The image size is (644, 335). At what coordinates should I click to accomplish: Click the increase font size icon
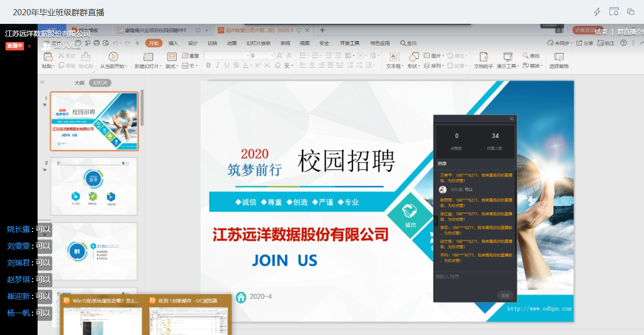(280, 55)
